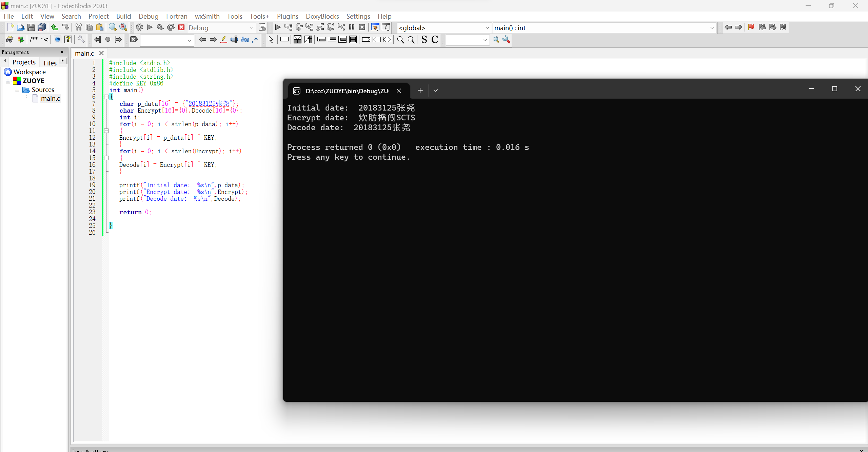Click the Run green play icon
Screen dimensions: 868x452
pos(150,27)
